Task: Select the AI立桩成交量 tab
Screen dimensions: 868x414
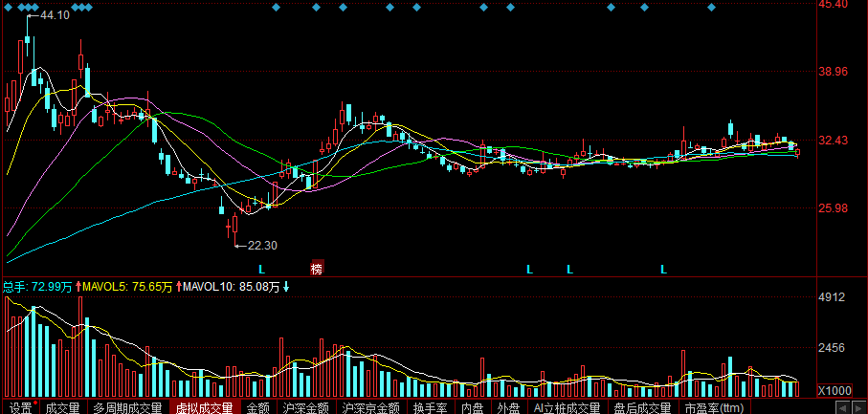Action: coord(567,408)
